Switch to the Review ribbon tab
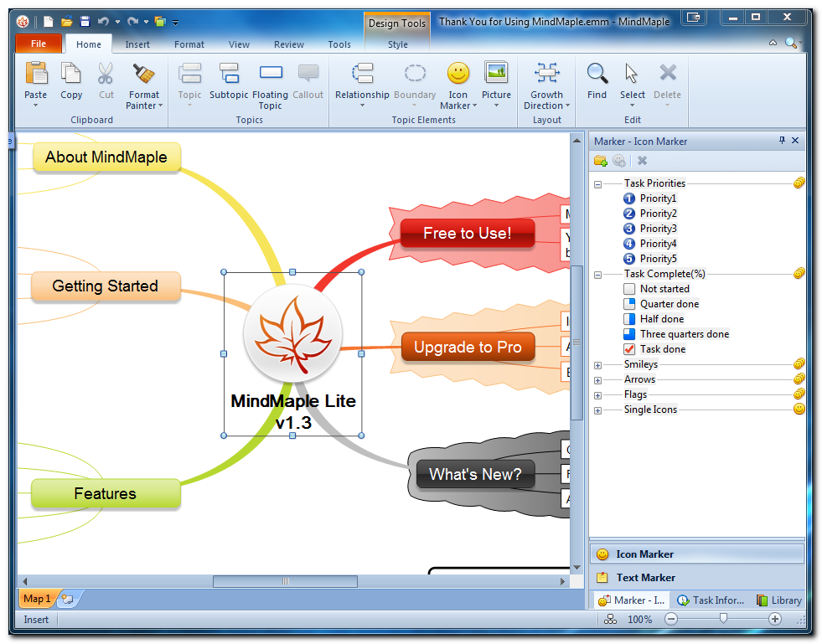822x644 pixels. (289, 44)
